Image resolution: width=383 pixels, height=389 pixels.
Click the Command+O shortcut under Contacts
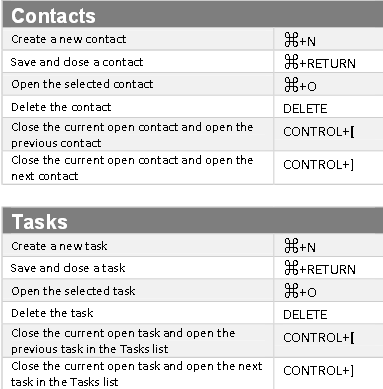click(x=300, y=85)
